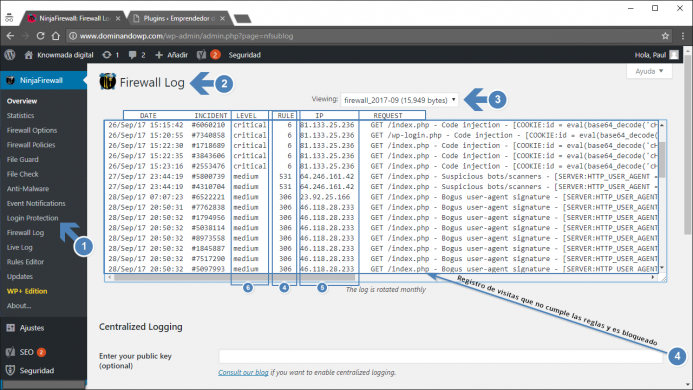Click the browser address bar URL

pyautogui.click(x=186, y=36)
